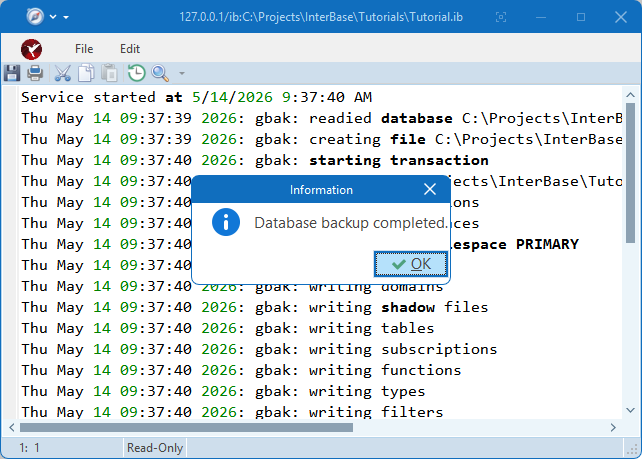Viewport: 642px width, 459px height.
Task: Click the starting transaction log line
Action: pos(255,161)
